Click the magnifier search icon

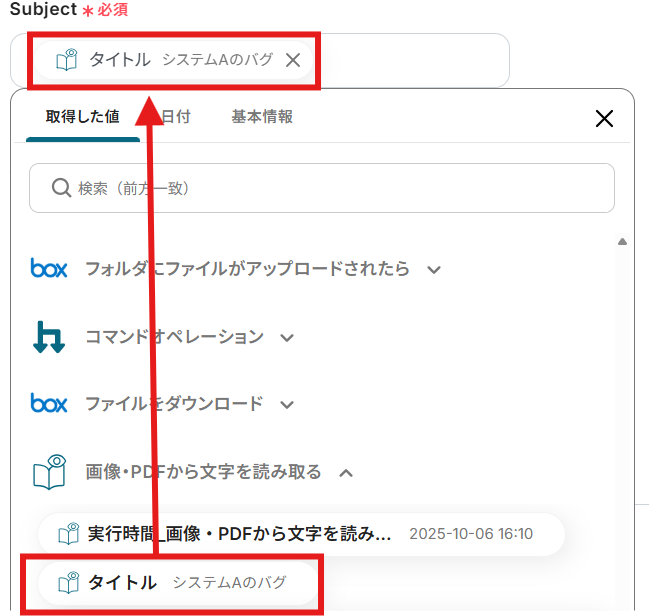coord(61,188)
